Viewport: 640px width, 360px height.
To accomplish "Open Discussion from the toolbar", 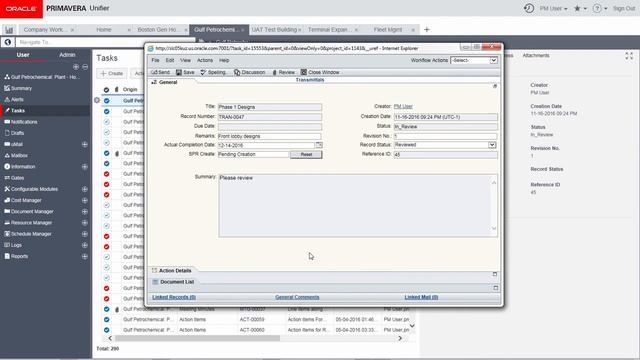I will [x=250, y=72].
